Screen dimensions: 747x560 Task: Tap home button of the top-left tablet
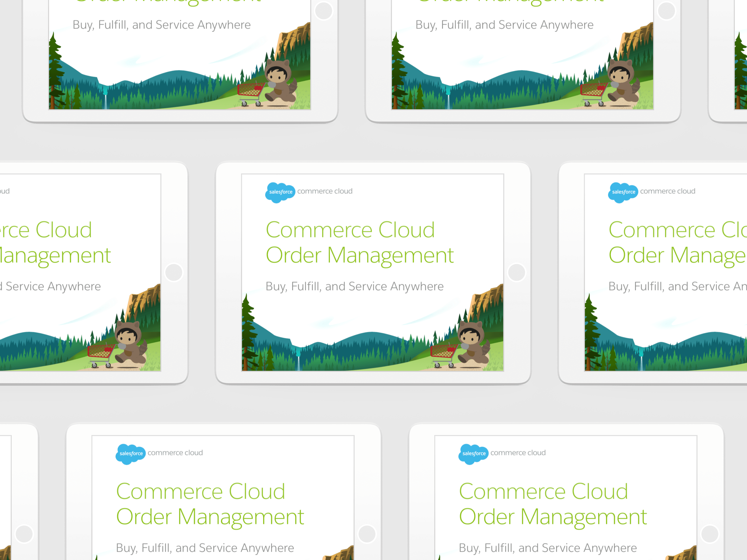323,11
